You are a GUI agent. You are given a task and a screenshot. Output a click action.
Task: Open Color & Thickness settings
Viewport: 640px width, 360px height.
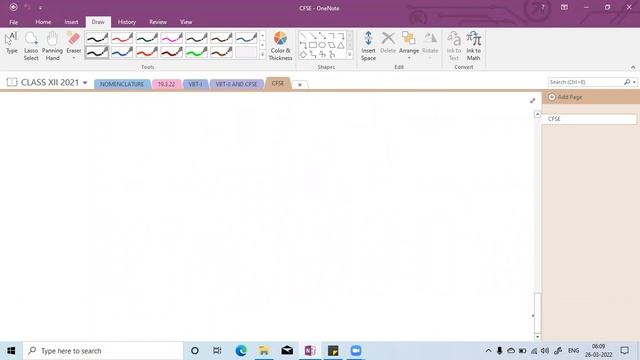click(280, 46)
